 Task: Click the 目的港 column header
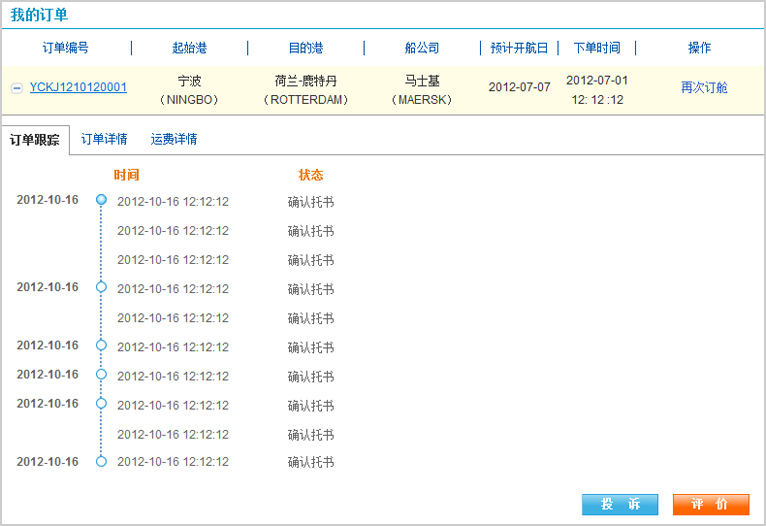tap(305, 48)
